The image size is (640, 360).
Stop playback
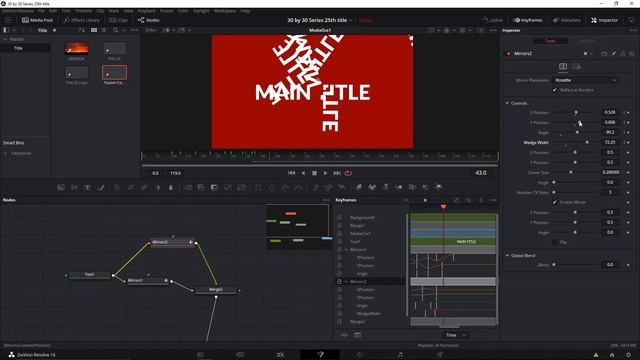tap(314, 173)
